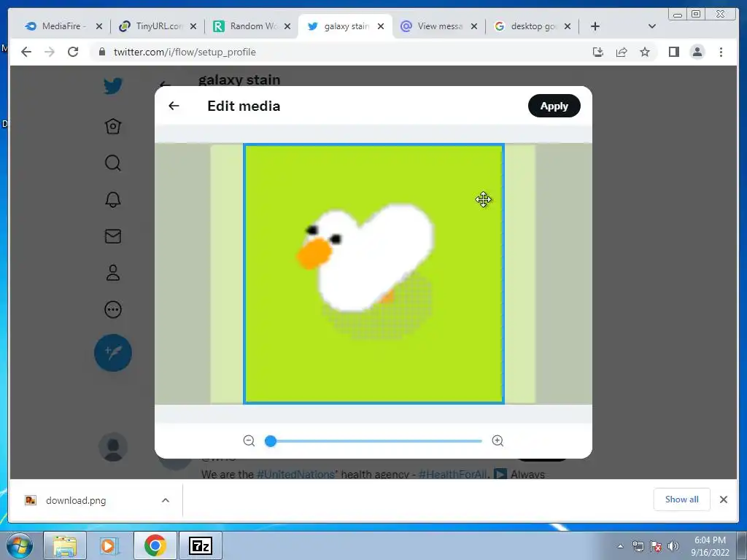
Task: Click the Action Center flag icon
Action: tap(656, 546)
